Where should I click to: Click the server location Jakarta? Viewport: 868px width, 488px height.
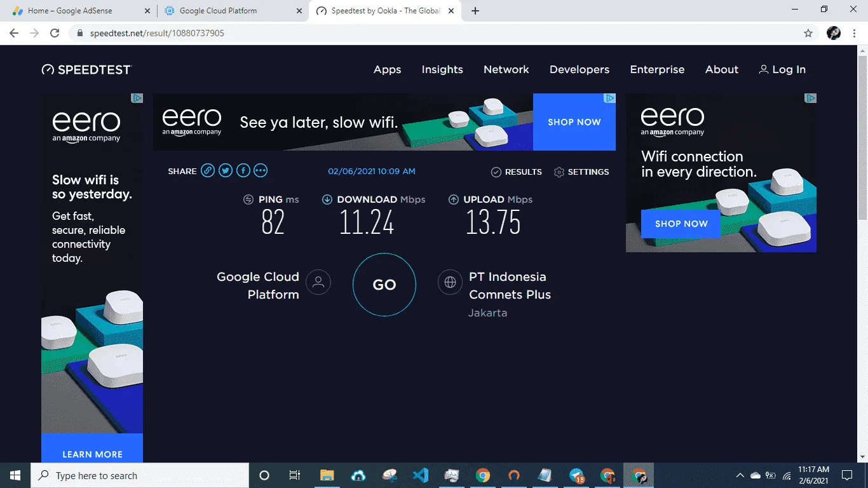[487, 313]
